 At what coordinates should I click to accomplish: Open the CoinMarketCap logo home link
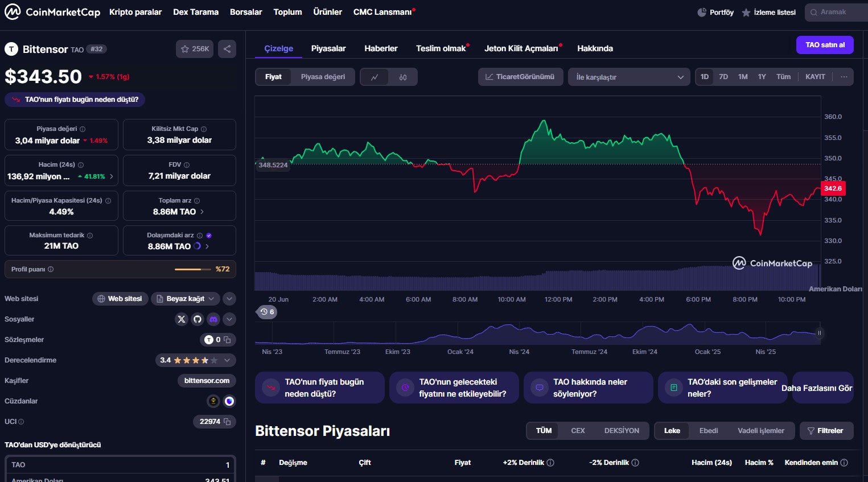pyautogui.click(x=52, y=12)
